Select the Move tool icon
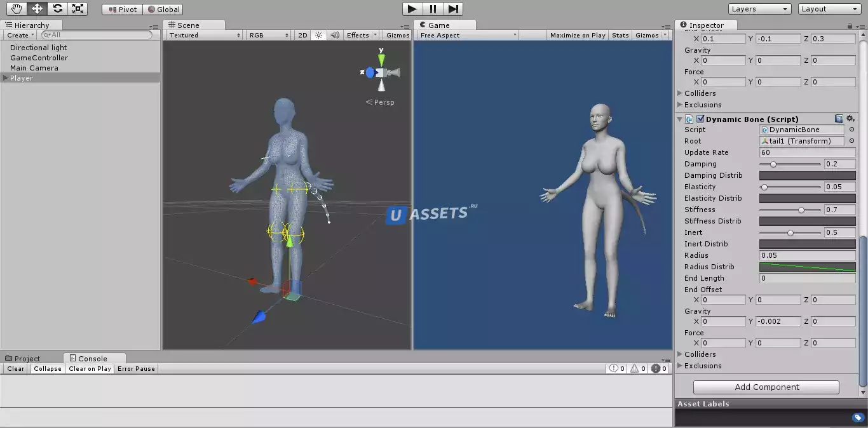The width and height of the screenshot is (868, 428). coord(37,9)
